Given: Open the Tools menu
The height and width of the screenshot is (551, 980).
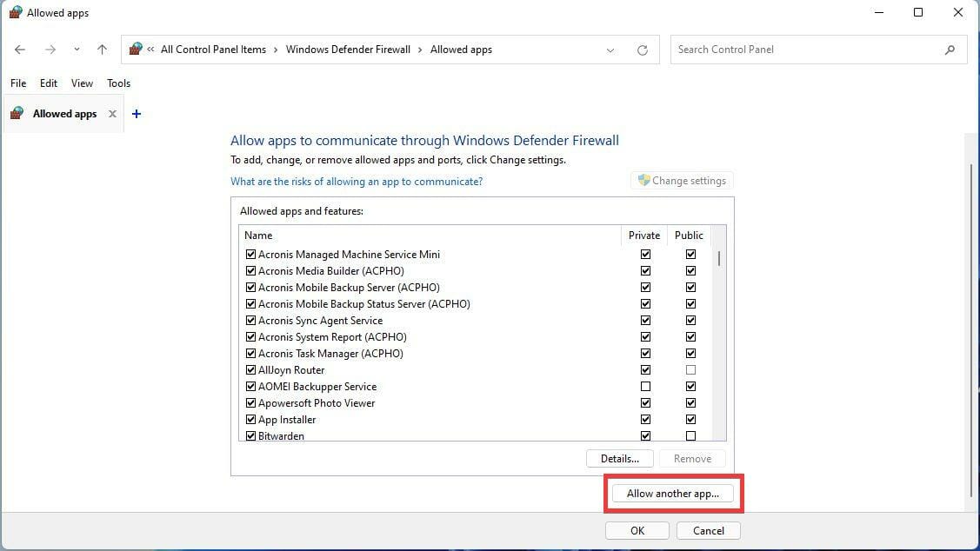Looking at the screenshot, I should click(119, 83).
